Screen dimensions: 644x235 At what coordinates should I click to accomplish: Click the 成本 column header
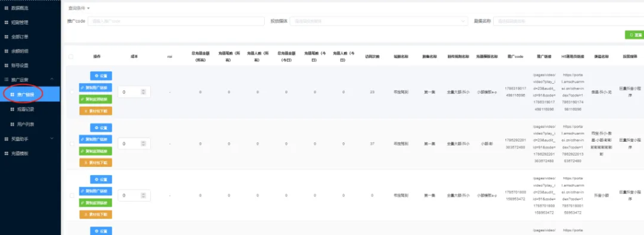(135, 57)
